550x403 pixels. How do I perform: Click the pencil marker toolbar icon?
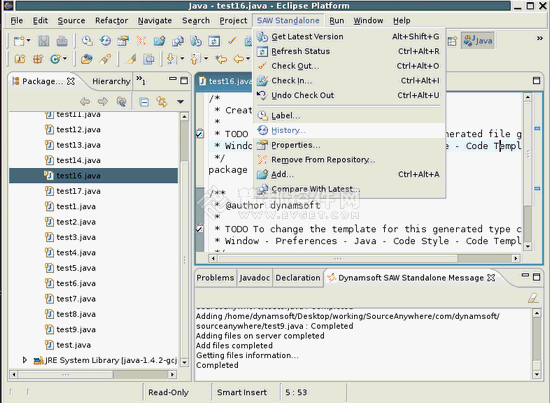[x=130, y=59]
